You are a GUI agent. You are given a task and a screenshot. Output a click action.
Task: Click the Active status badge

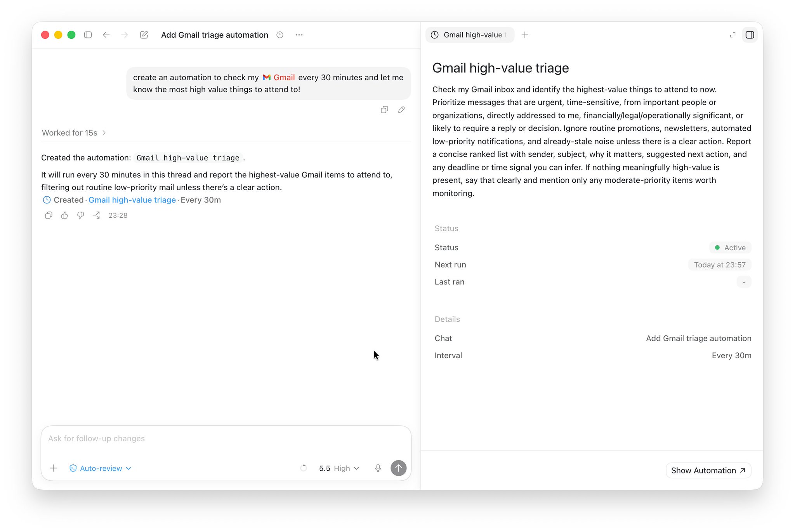730,248
